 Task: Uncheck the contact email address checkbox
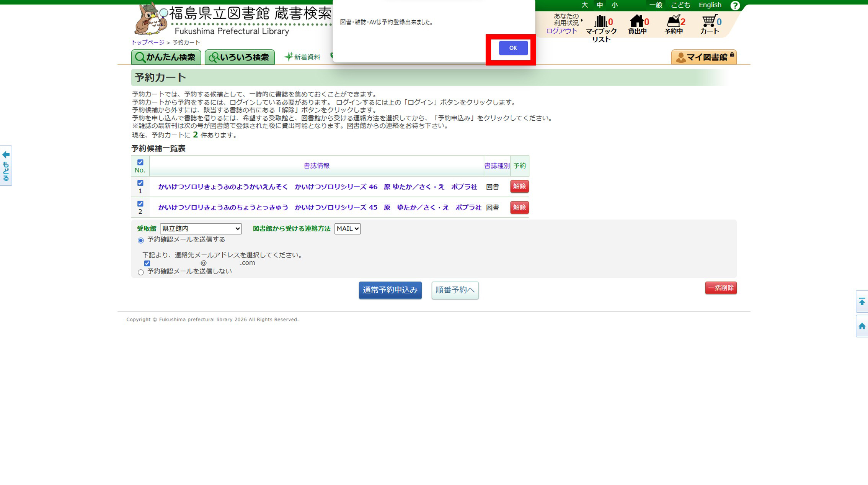click(x=147, y=263)
